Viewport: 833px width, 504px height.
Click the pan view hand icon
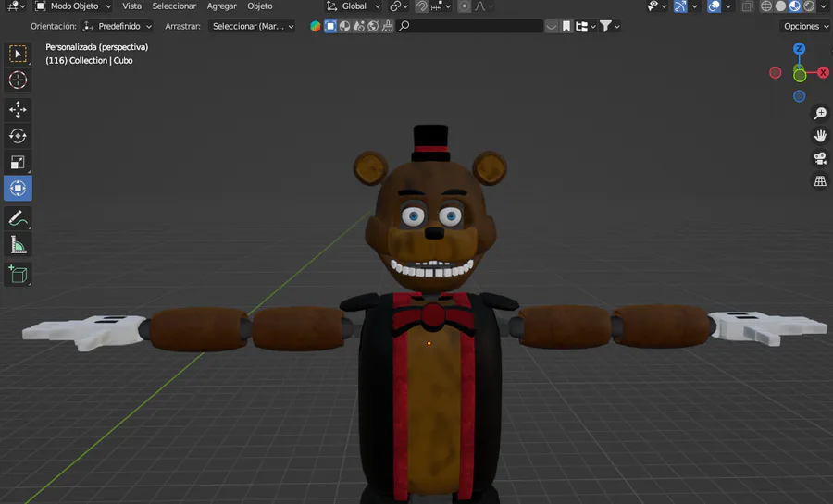(820, 136)
